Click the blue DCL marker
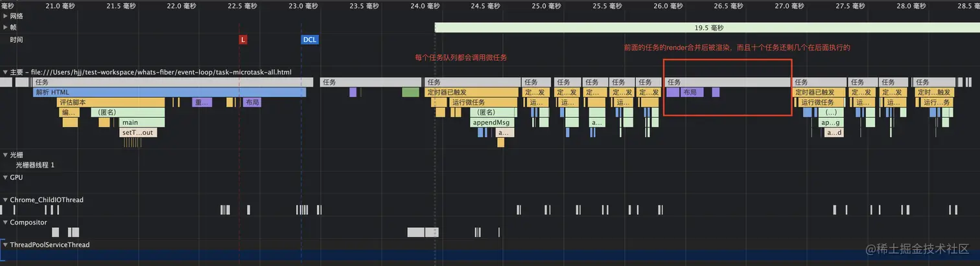 tap(310, 39)
